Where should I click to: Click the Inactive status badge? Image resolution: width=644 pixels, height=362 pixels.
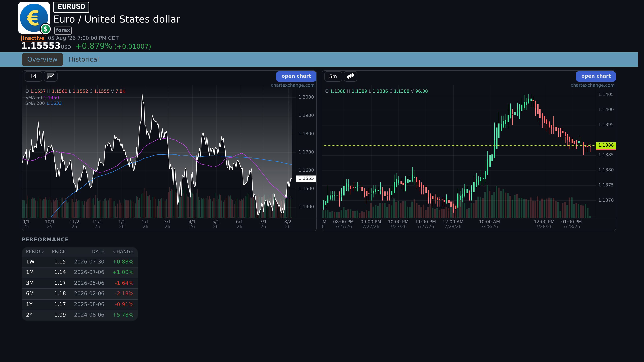[34, 38]
